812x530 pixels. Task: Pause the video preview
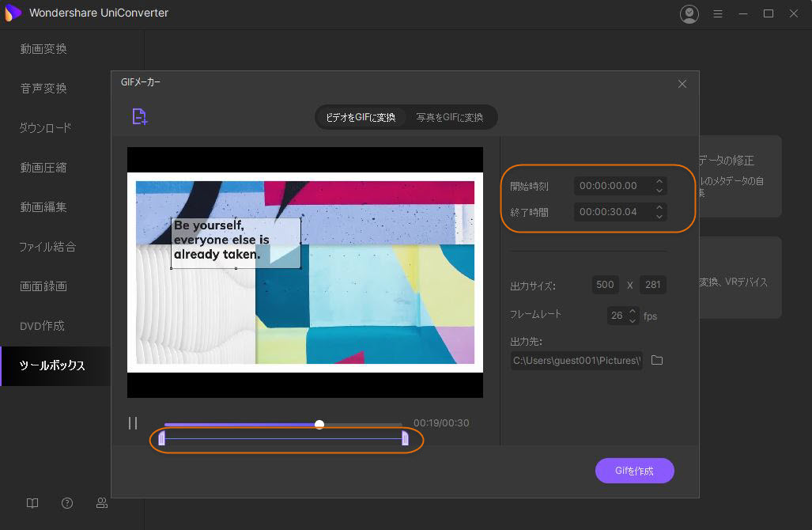click(133, 423)
